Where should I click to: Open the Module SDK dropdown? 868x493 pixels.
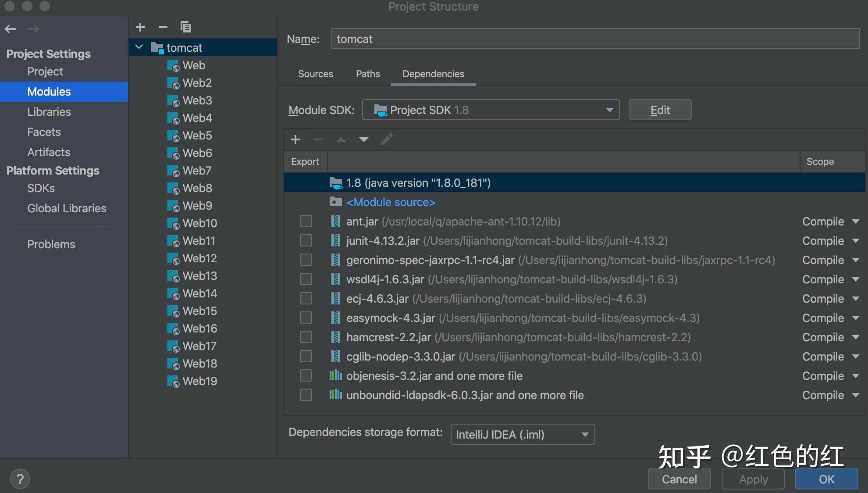click(491, 110)
